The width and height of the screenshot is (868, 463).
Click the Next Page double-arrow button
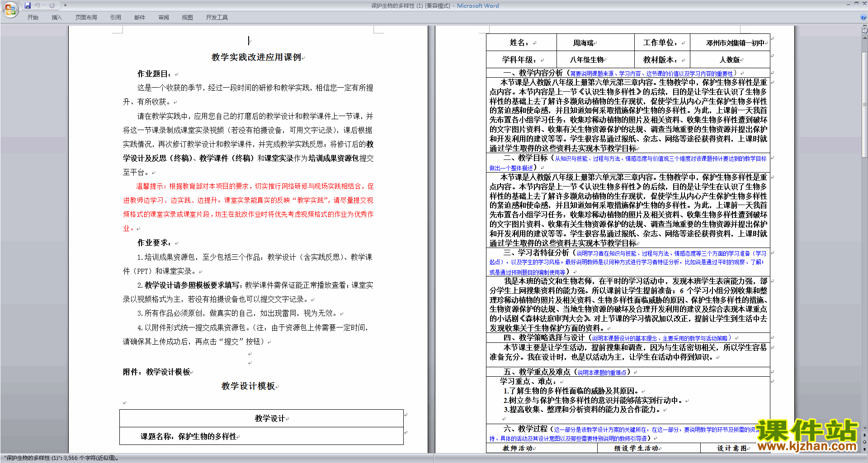(864, 449)
